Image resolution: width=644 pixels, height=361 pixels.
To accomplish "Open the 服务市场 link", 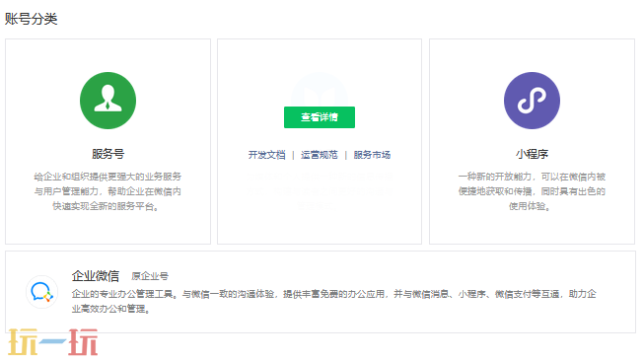I will tap(372, 155).
